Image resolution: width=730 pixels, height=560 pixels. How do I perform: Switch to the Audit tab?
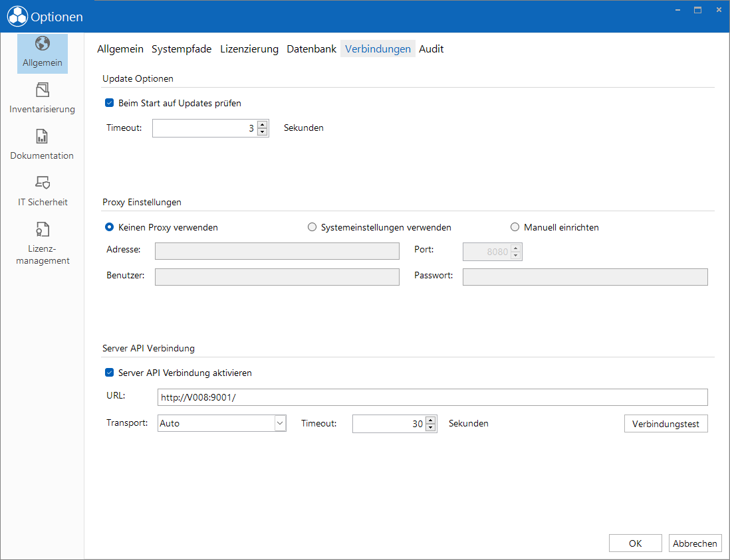pyautogui.click(x=431, y=49)
